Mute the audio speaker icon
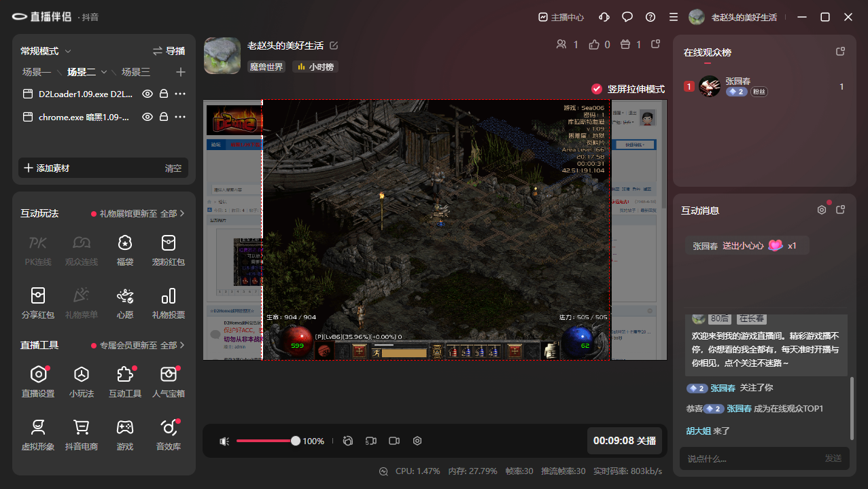 tap(224, 441)
